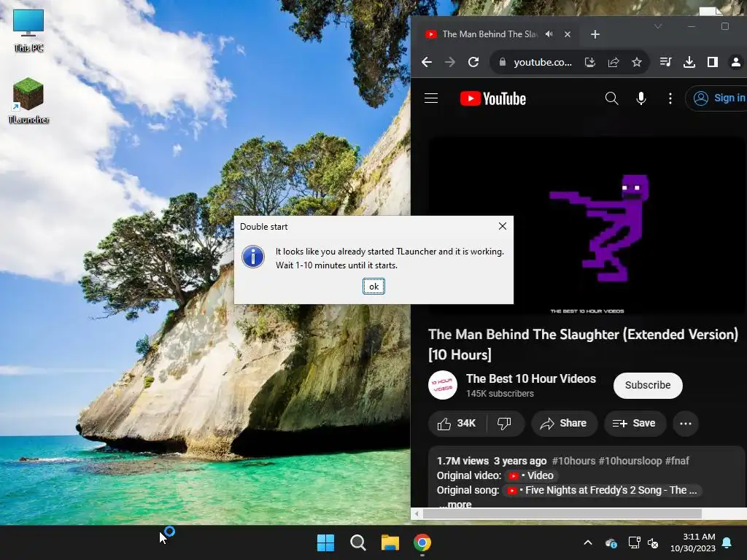The image size is (747, 560).
Task: Search YouTube with voice microphone
Action: pos(641,98)
